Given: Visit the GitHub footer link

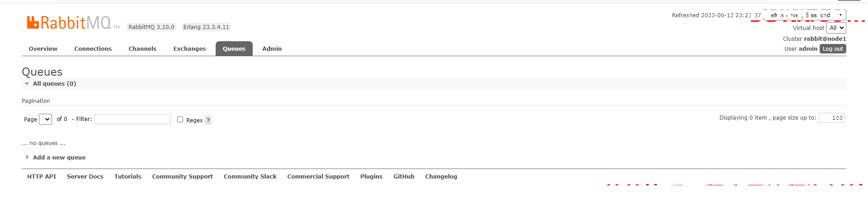Looking at the screenshot, I should point(404,177).
